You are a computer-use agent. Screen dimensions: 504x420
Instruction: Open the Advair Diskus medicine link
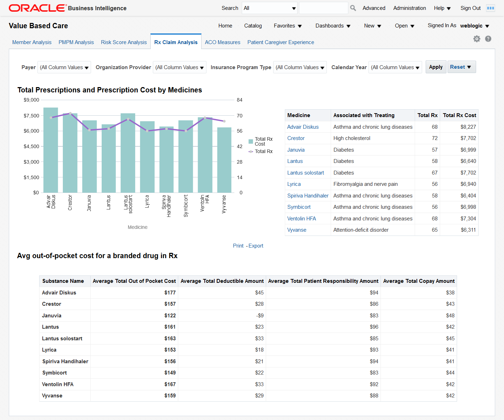pyautogui.click(x=303, y=127)
